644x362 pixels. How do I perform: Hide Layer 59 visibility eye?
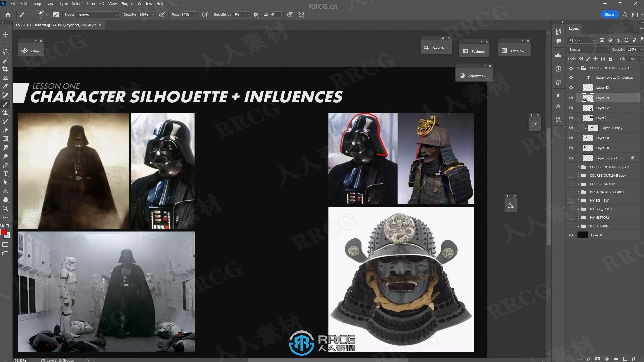[x=571, y=98]
